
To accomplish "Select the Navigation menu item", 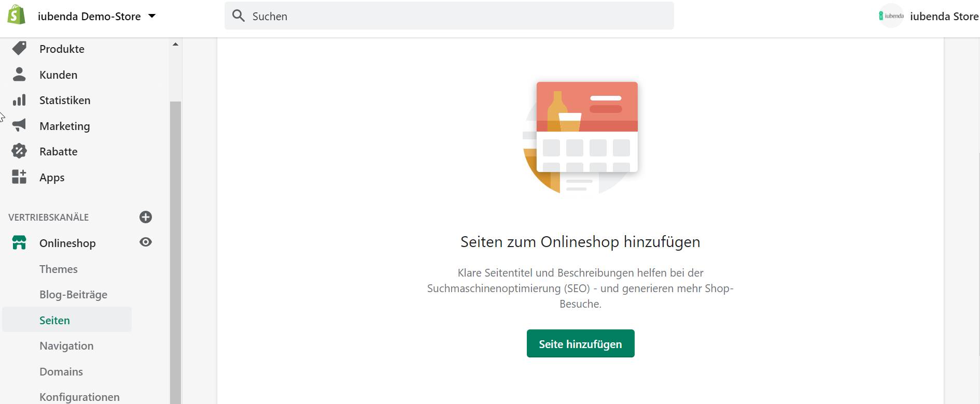I will click(x=66, y=346).
